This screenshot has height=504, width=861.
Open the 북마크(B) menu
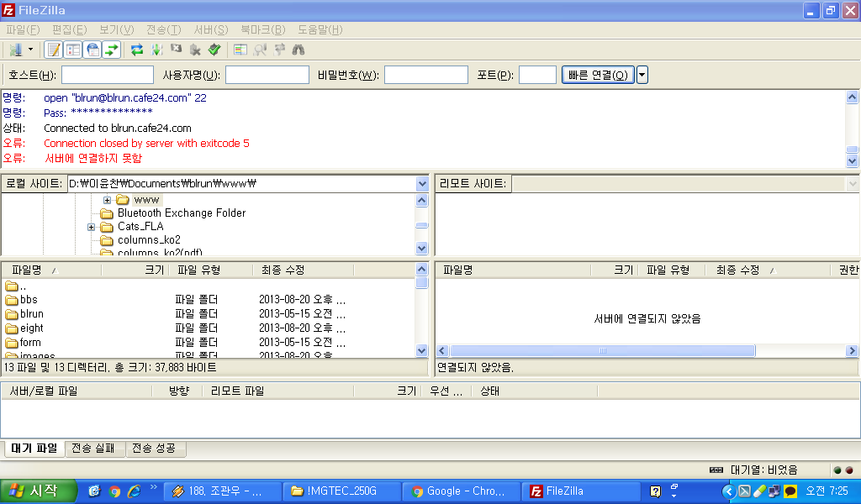(263, 29)
